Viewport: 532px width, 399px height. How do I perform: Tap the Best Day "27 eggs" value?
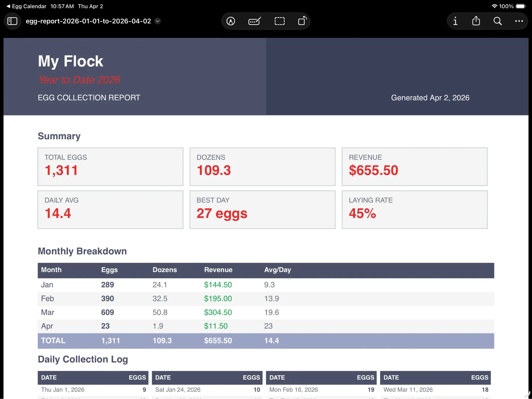click(x=222, y=214)
